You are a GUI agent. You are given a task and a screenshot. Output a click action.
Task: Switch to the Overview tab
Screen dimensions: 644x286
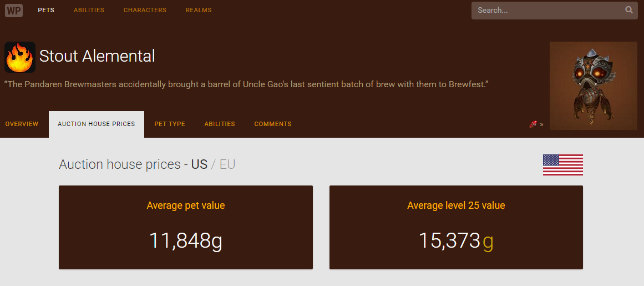coord(22,124)
